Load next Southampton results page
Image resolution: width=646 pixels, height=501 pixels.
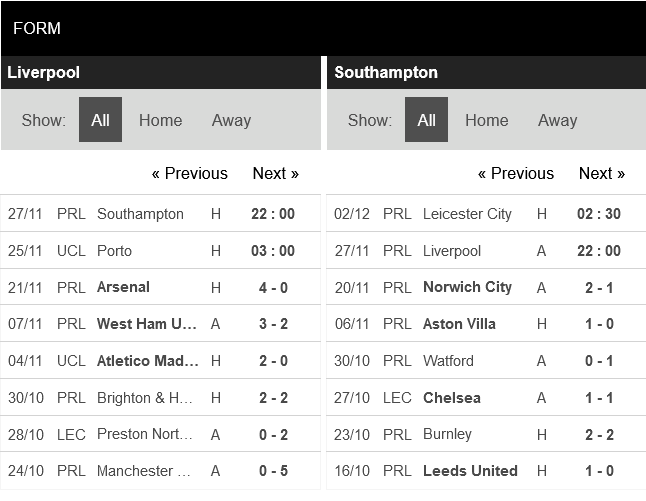(601, 173)
